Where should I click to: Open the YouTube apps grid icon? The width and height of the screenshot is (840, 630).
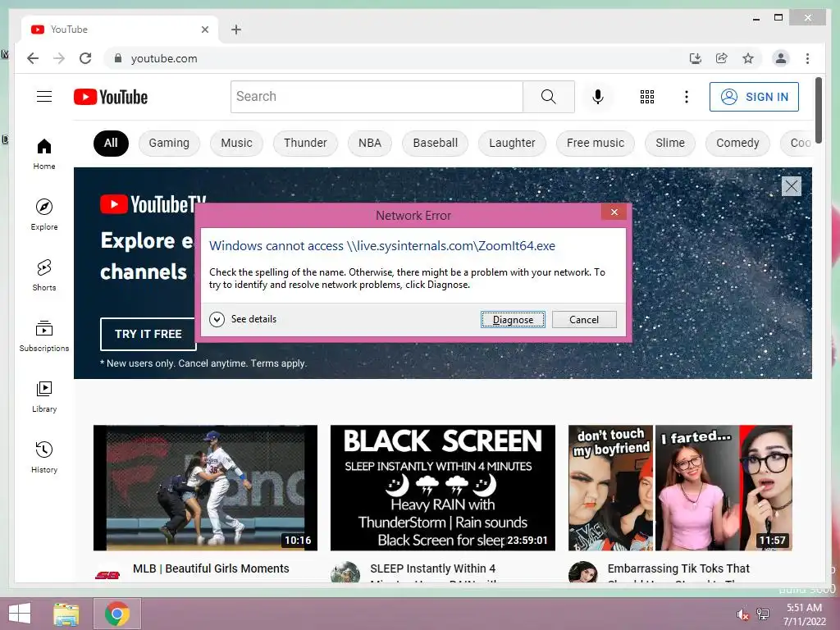(647, 97)
